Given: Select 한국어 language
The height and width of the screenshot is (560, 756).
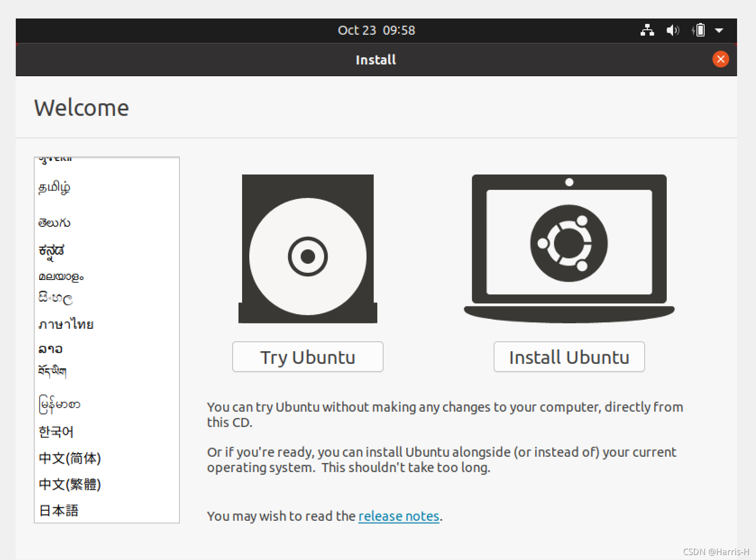Looking at the screenshot, I should pyautogui.click(x=107, y=431).
